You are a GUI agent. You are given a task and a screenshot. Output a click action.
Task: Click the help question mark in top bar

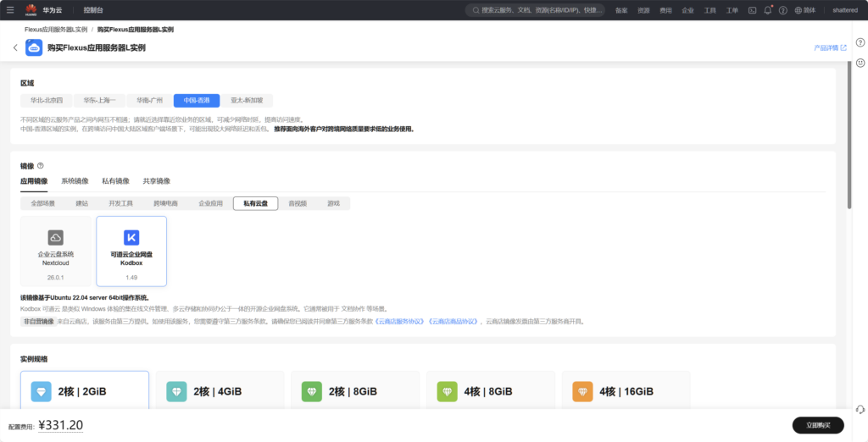(782, 10)
